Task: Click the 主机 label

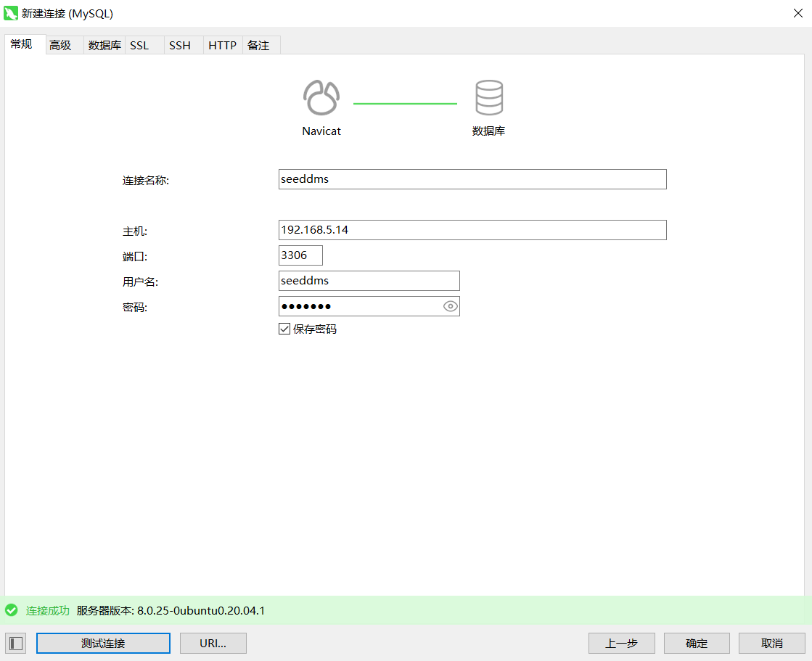Action: click(135, 231)
